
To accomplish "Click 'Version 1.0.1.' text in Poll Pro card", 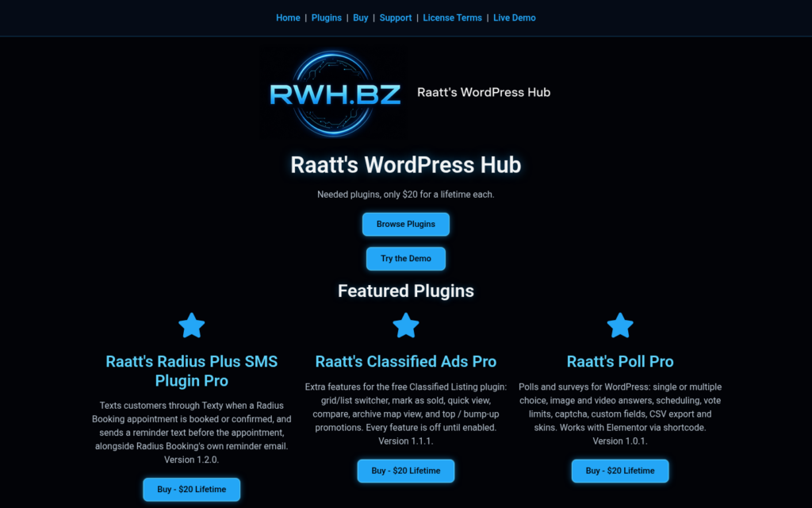I will tap(620, 441).
